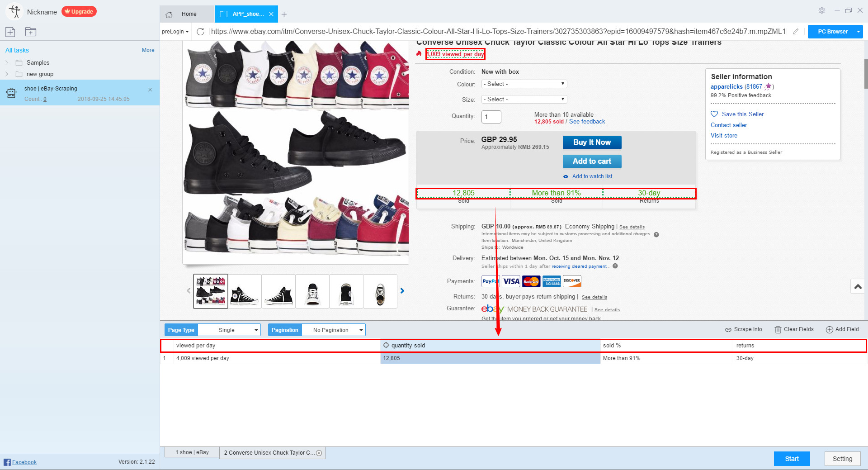Screen dimensions: 868x470
Task: Click the More link in sidebar
Action: (148, 50)
